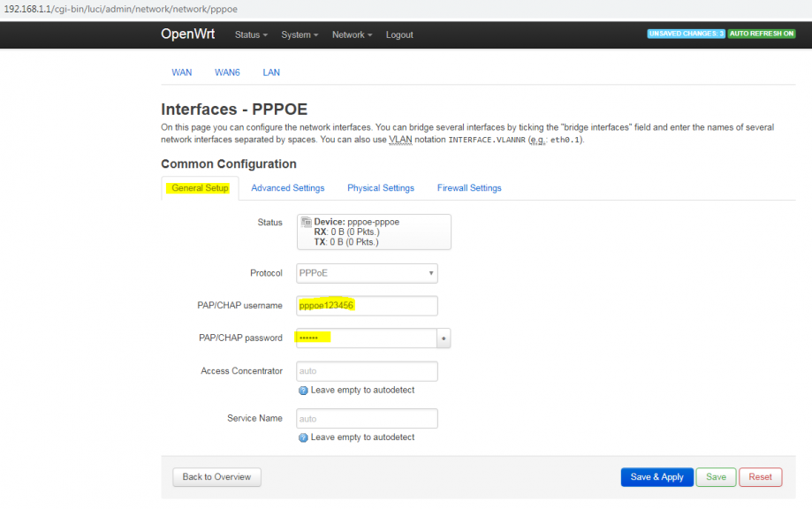
Task: Click help icon under Access Concentrator field
Action: [x=304, y=390]
